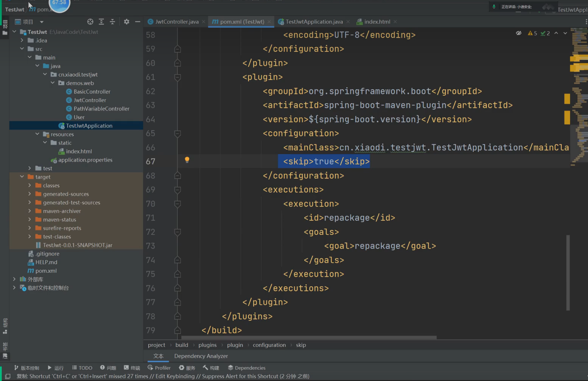Viewport: 588px width, 381px height.
Task: Switch to JwtController.java tab
Action: (x=177, y=22)
